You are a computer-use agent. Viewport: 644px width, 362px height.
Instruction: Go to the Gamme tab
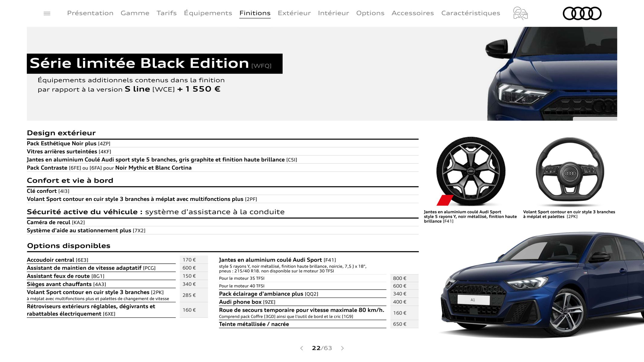pos(135,13)
